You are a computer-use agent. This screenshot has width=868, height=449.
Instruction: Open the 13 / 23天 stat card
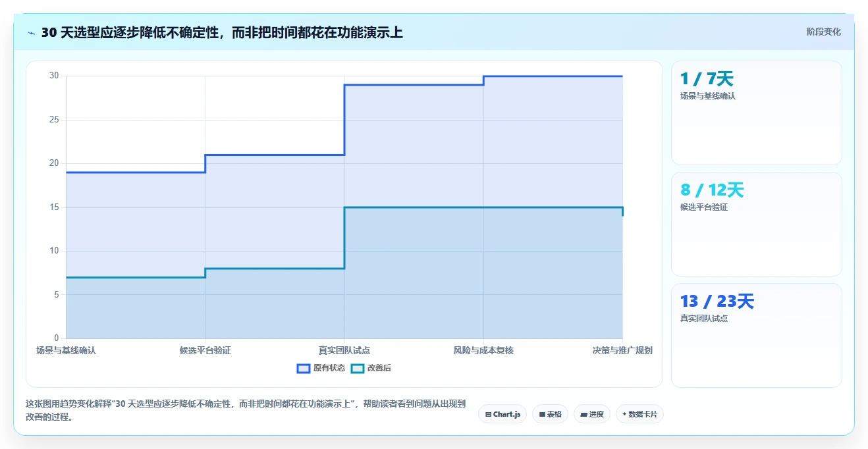(756, 335)
